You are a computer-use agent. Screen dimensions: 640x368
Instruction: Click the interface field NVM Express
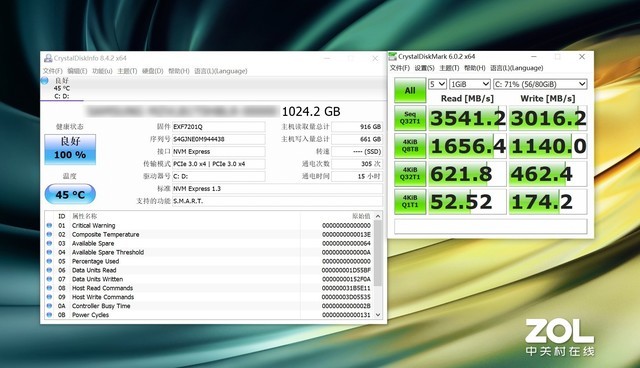(x=219, y=151)
